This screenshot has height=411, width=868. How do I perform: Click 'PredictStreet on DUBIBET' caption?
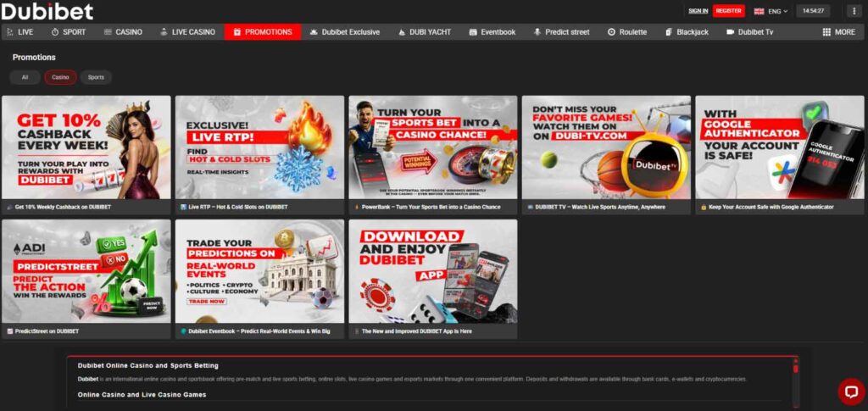[47, 331]
